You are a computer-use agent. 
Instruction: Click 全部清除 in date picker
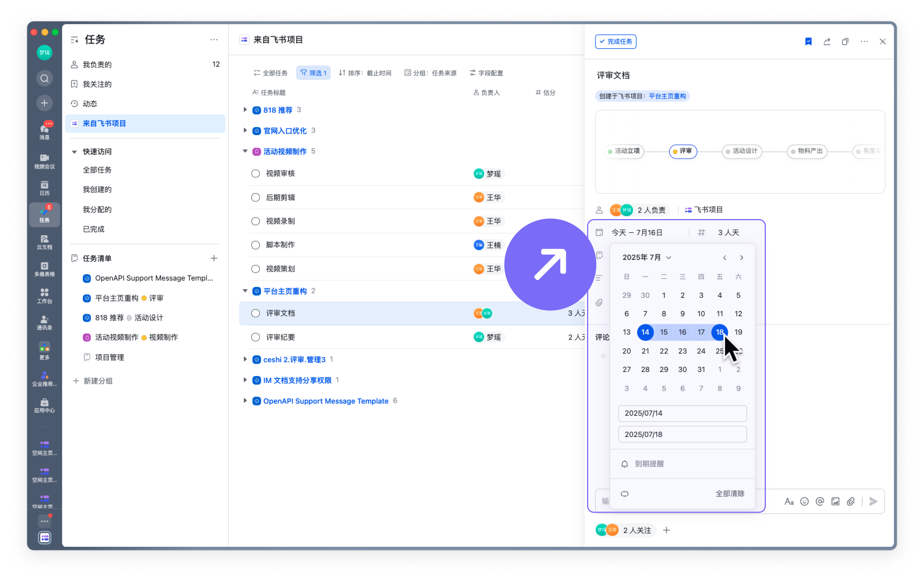(x=730, y=494)
